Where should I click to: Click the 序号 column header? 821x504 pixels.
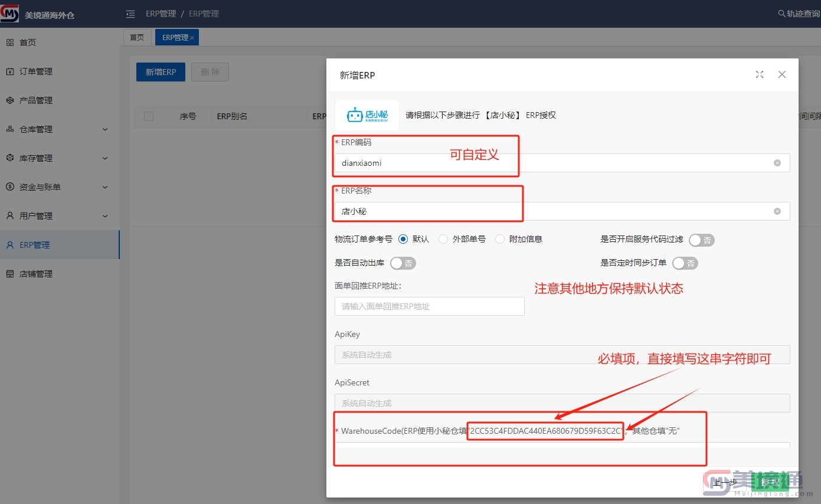188,116
